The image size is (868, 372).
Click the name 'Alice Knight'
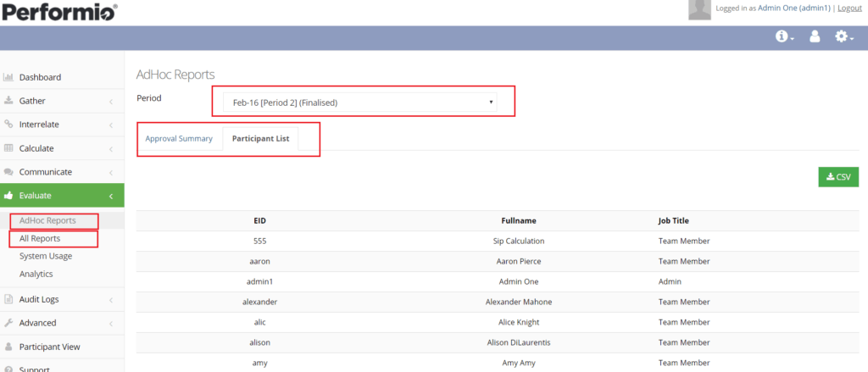coord(519,322)
